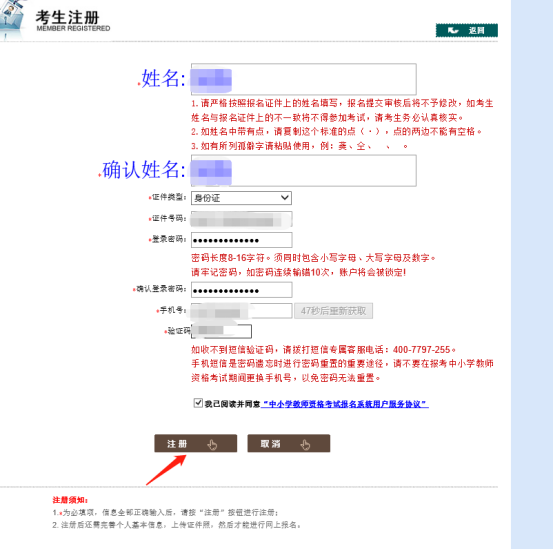Viewport: 554px width, 549px height.
Task: Focus the 验证码 verification code field
Action: [222, 331]
